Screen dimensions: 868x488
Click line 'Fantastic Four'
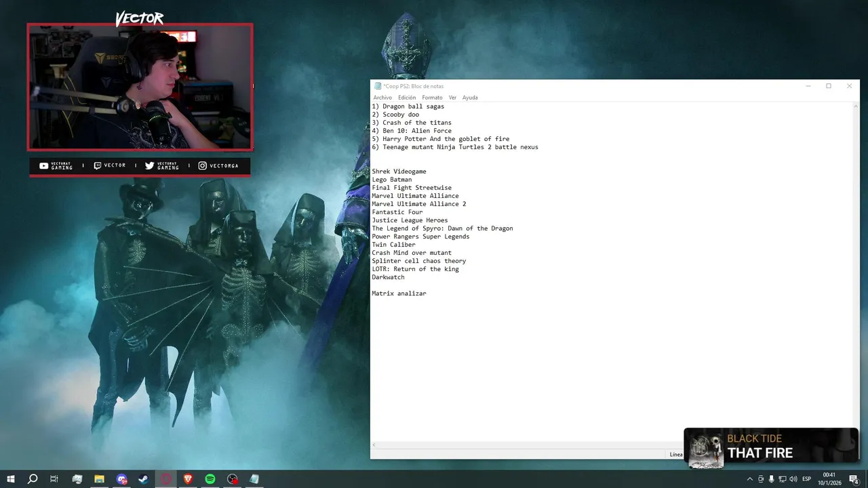pos(397,212)
